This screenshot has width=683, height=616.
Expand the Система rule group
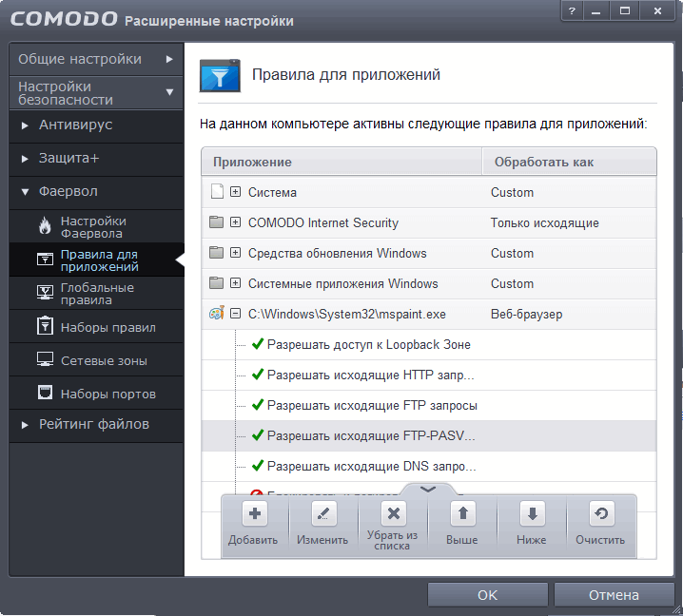235,192
